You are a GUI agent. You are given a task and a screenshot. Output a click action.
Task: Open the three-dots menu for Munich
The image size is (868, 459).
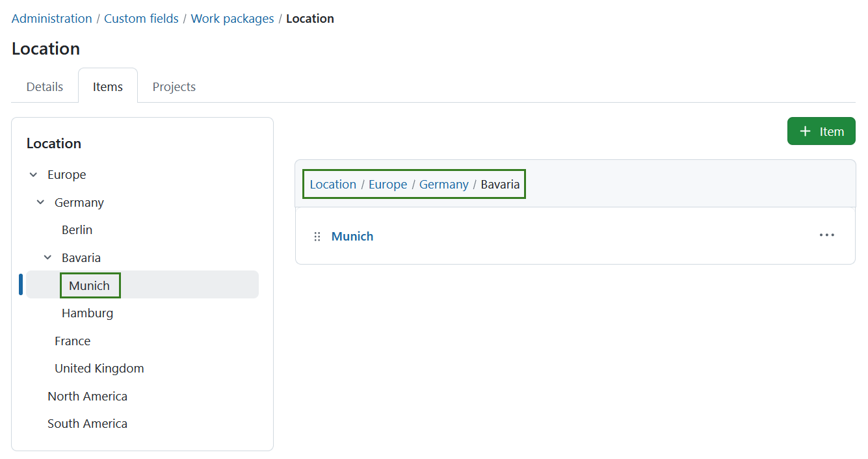826,235
